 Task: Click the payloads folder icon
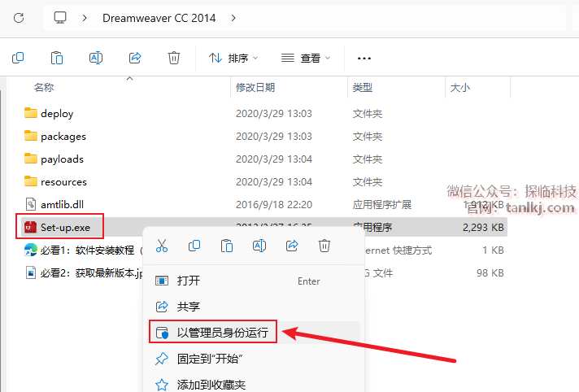[x=31, y=159]
